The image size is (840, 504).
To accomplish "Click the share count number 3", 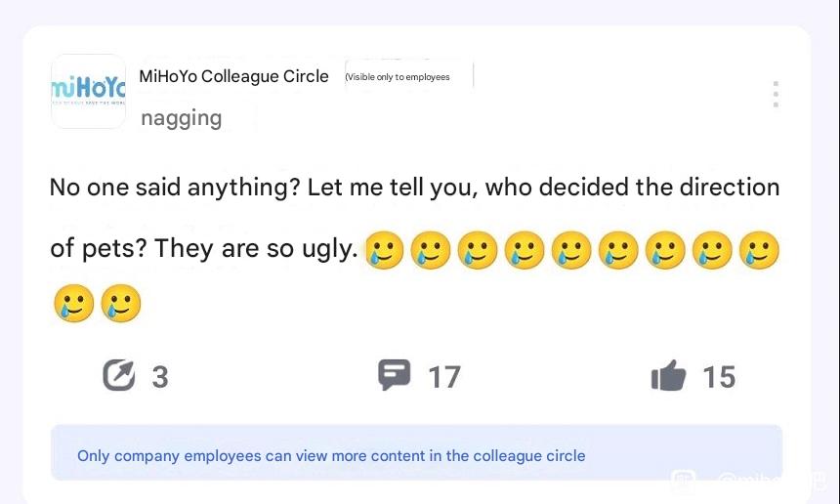I will click(x=160, y=377).
